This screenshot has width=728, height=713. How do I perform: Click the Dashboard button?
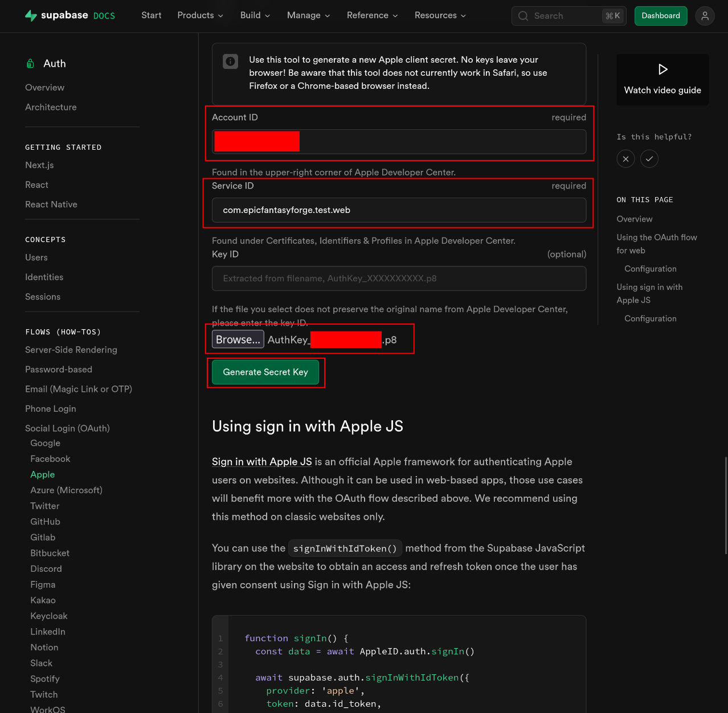click(x=661, y=15)
